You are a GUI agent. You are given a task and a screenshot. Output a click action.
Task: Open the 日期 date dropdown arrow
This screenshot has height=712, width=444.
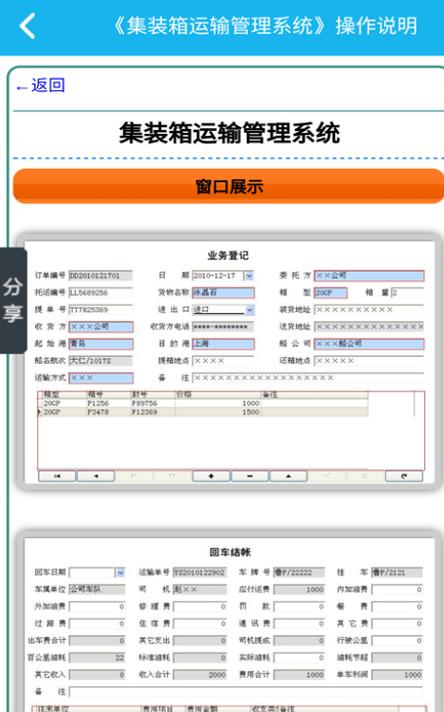[x=249, y=276]
